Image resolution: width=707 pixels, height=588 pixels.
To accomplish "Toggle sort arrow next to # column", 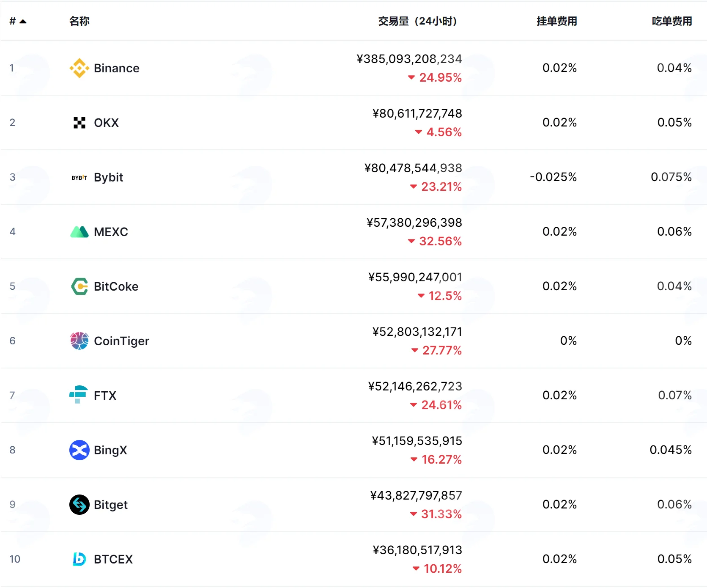I will [x=23, y=22].
